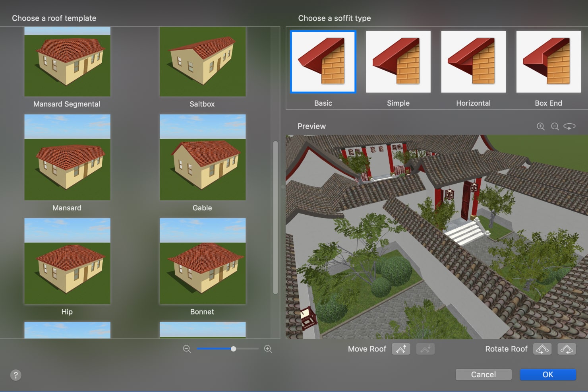Choose the Horizontal soffit type
This screenshot has width=588, height=392.
pyautogui.click(x=473, y=62)
